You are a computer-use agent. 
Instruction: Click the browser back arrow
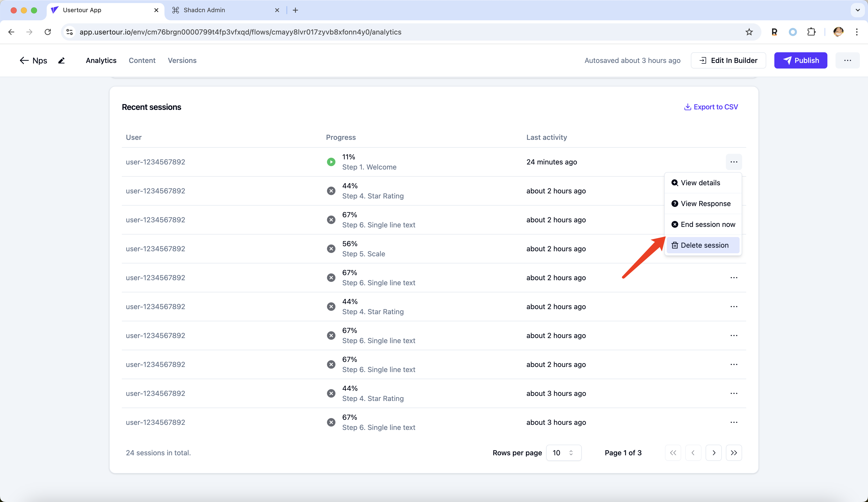11,32
